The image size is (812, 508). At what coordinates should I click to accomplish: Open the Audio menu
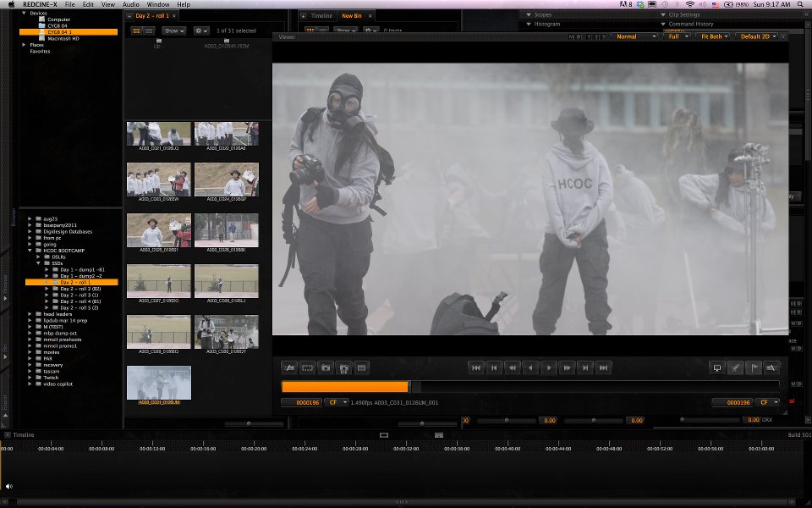tap(130, 4)
